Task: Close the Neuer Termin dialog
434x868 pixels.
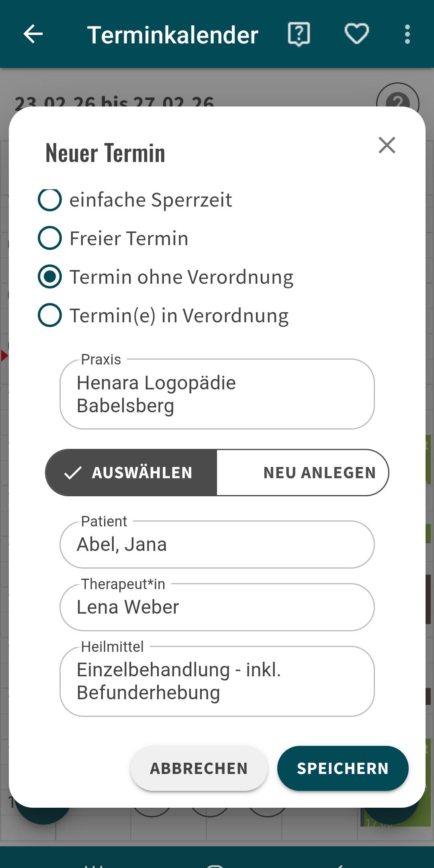Action: click(x=387, y=145)
